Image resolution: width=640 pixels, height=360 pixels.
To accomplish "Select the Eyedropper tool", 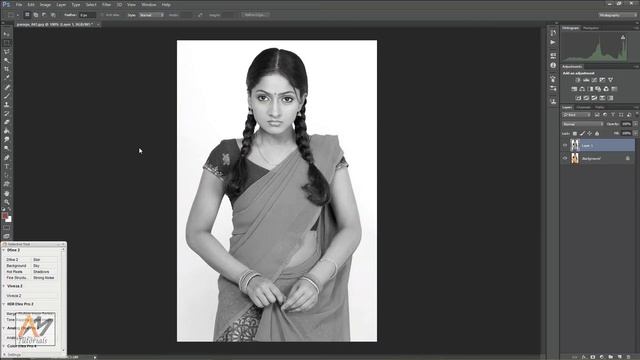I will [x=7, y=78].
